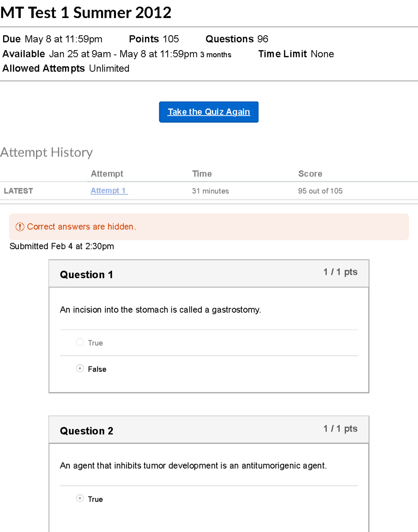Click the Question 1 header title
This screenshot has height=532, width=418.
[86, 275]
